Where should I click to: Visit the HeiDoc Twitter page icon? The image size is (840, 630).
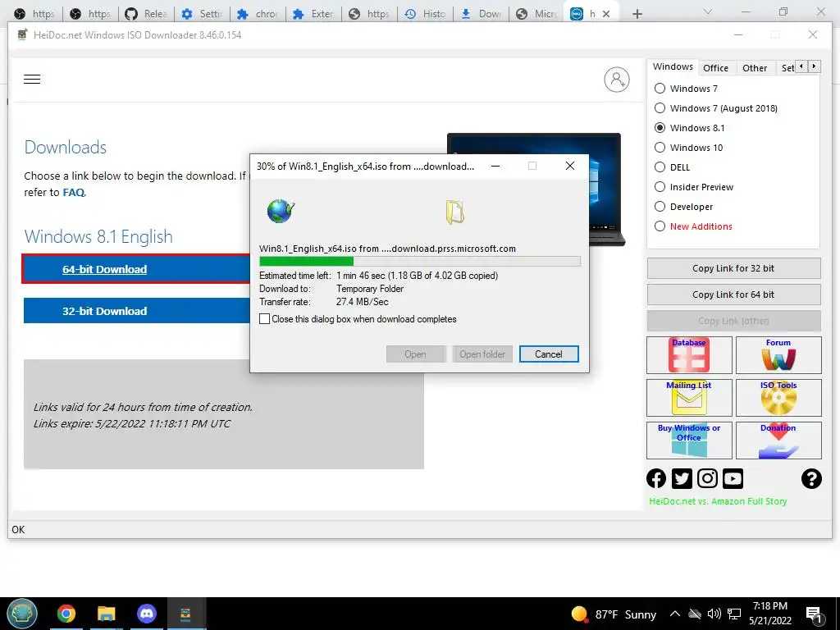coord(682,478)
